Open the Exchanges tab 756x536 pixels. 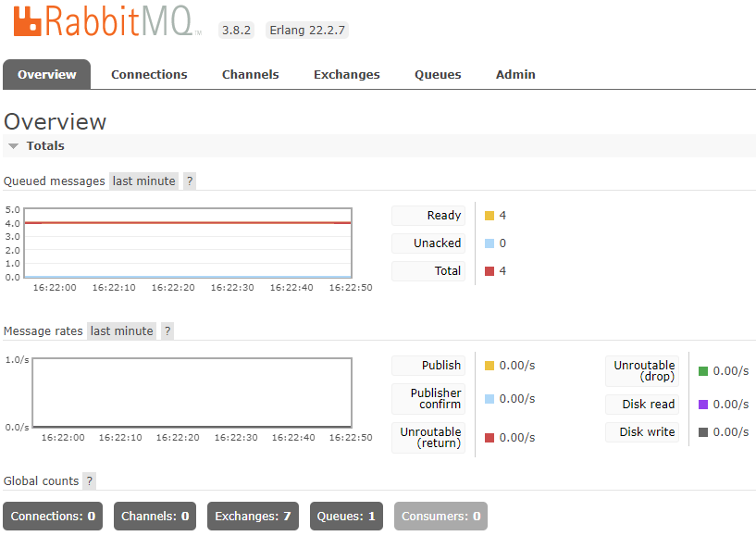coord(347,74)
